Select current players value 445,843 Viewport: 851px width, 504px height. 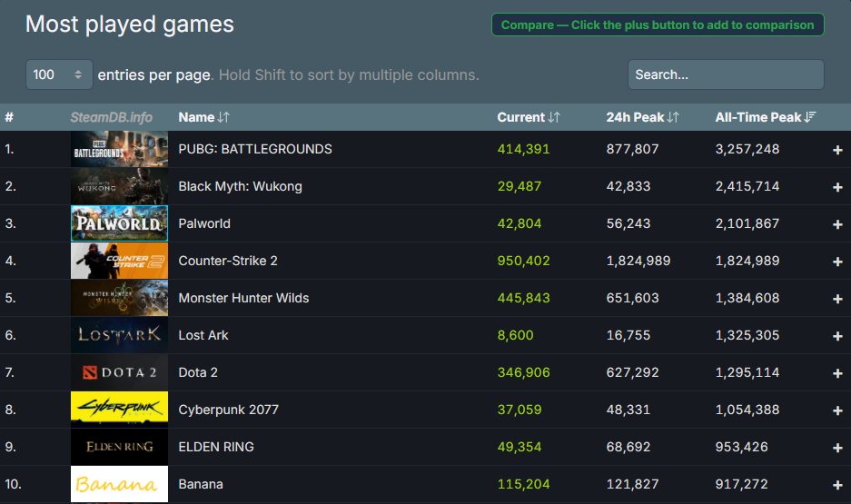(x=523, y=298)
